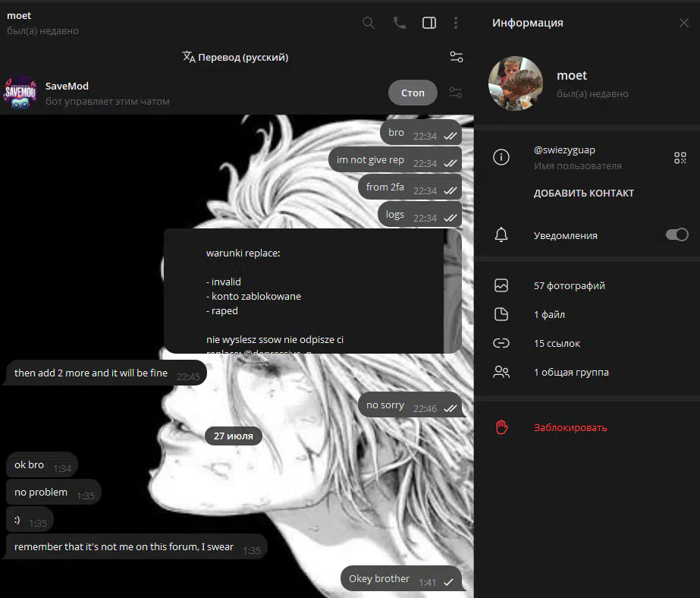Image resolution: width=700 pixels, height=598 pixels.
Task: Click the 27 июля date badge
Action: click(x=233, y=436)
